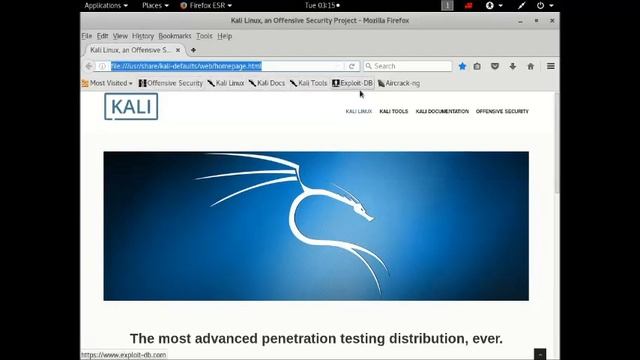Open the Help menu
This screenshot has width=640, height=360.
pyautogui.click(x=224, y=36)
